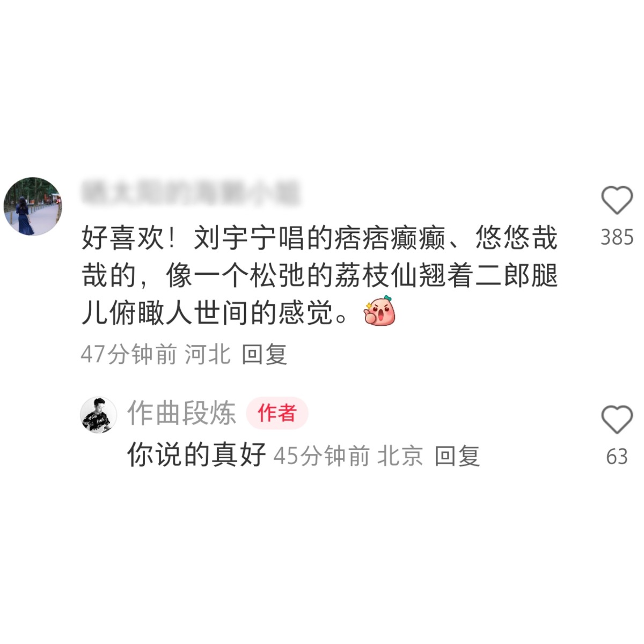Tap the 385 like count
Image resolution: width=644 pixels, height=644 pixels.
617,237
